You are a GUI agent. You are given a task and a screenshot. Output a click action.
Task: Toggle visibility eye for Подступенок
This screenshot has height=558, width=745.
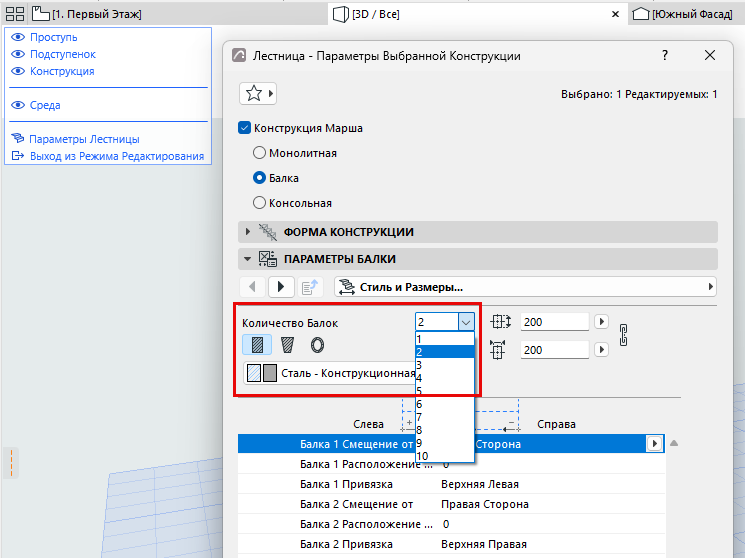[x=18, y=54]
